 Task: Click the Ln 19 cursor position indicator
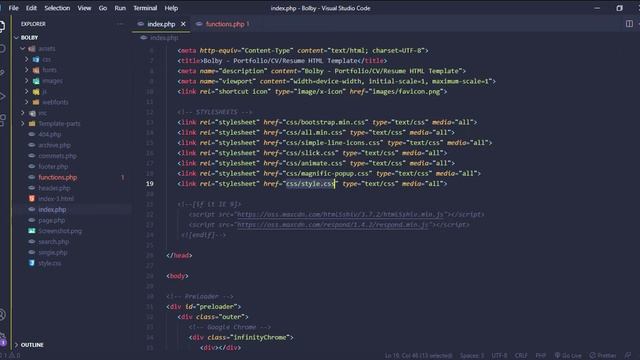(418, 356)
